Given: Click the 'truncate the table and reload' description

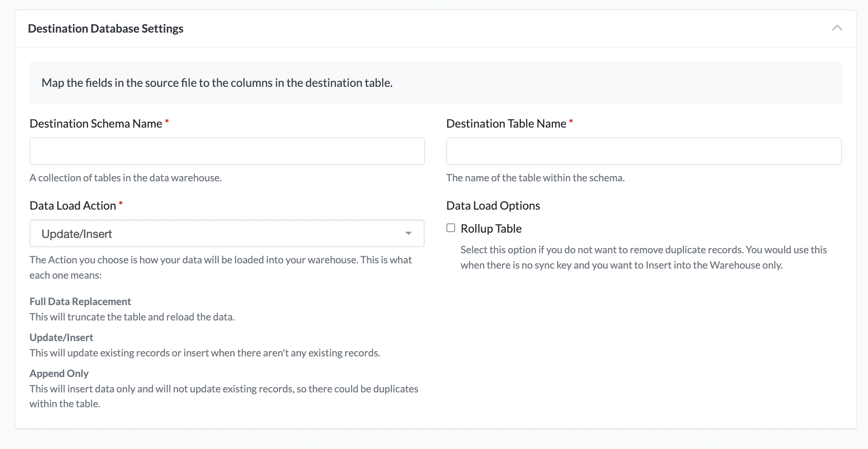Looking at the screenshot, I should (x=132, y=317).
